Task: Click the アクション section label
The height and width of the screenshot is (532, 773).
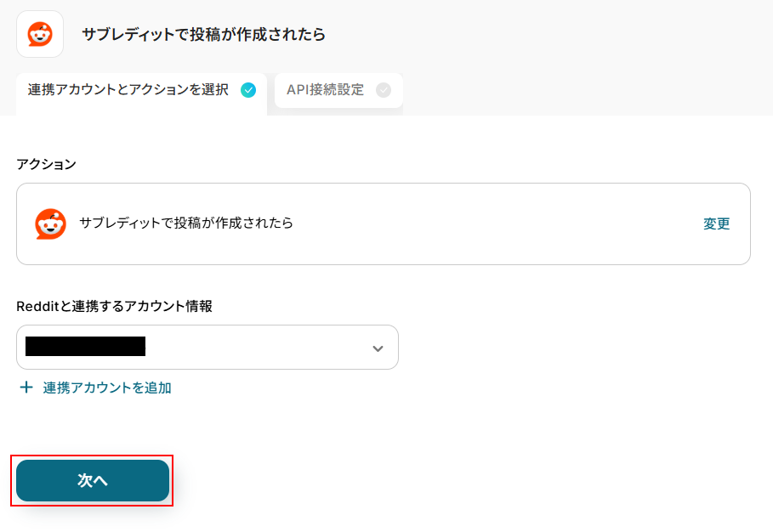Action: (x=46, y=164)
